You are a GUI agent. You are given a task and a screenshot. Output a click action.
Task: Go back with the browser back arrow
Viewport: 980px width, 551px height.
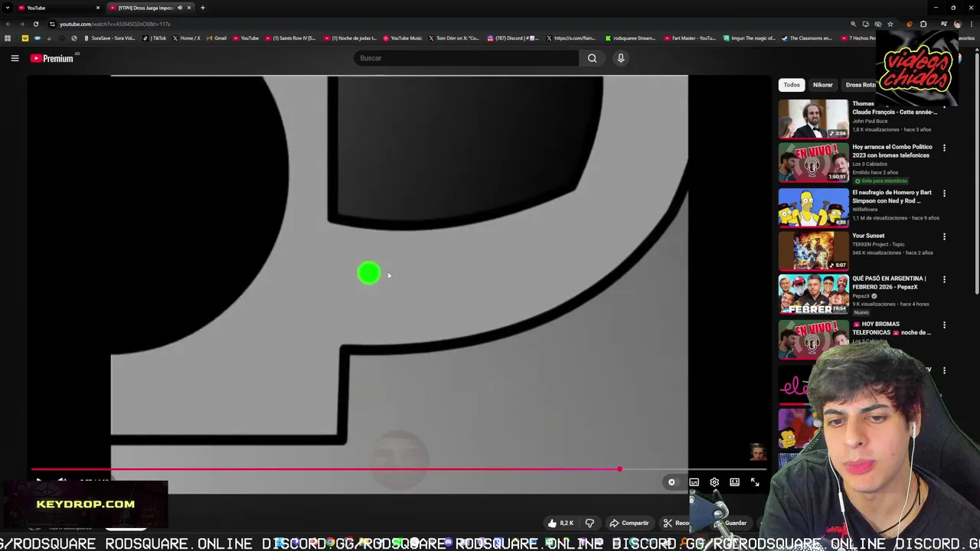pyautogui.click(x=8, y=24)
